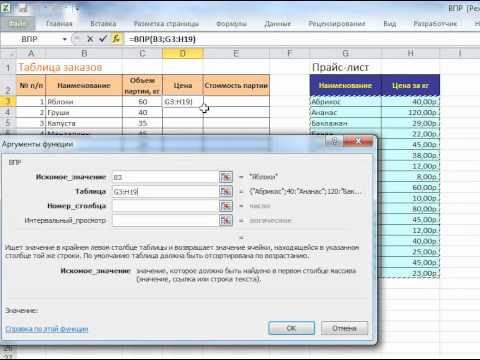Click range picker icon for Интервальный_просмотр field
The image size is (480, 360).
pos(226,220)
